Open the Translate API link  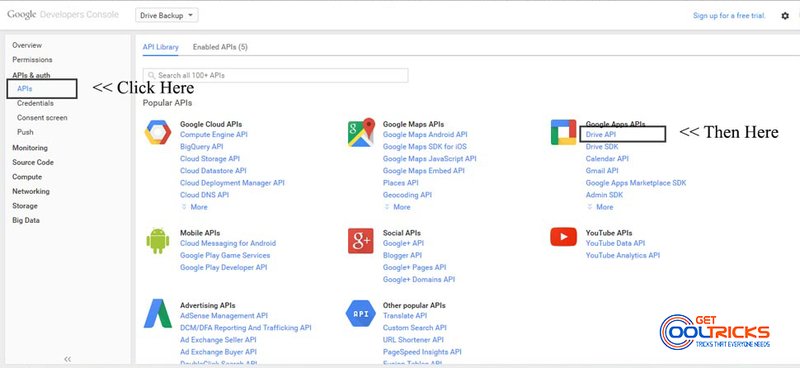pyautogui.click(x=405, y=316)
